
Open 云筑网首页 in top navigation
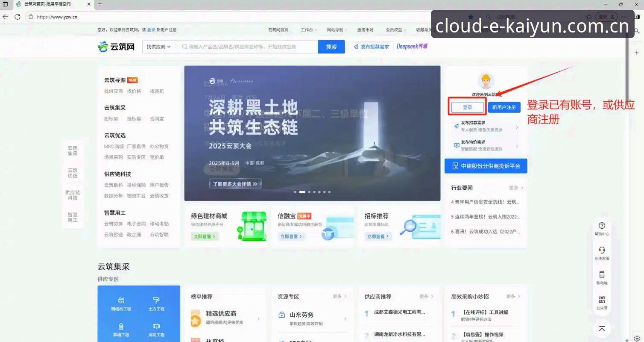point(278,30)
